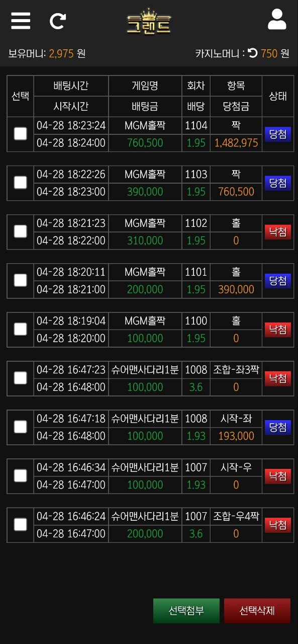
Task: Click the red 선택삭제 button
Action: [x=257, y=611]
